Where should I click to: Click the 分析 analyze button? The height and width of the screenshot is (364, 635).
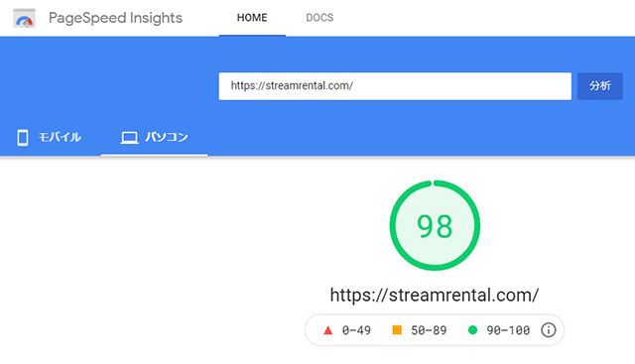(x=599, y=86)
